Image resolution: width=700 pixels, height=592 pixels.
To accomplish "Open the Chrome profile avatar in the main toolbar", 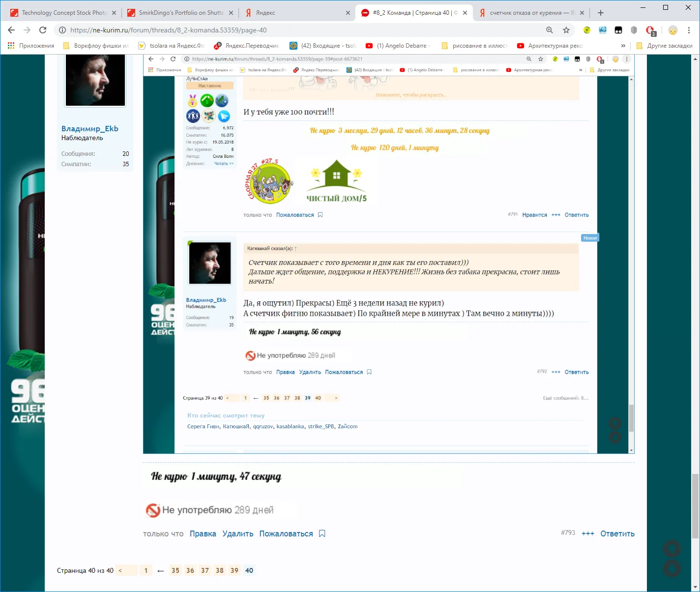I will tap(673, 30).
